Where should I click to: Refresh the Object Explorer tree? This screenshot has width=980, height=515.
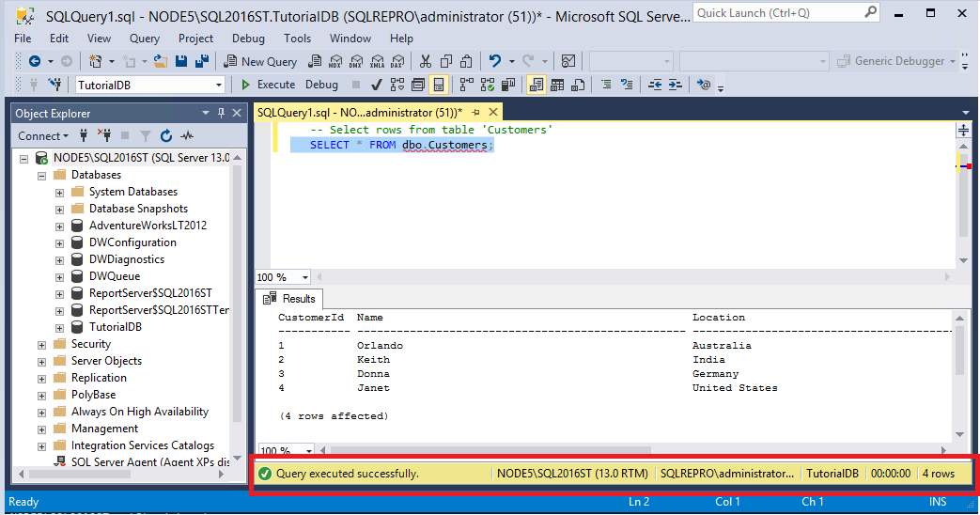pyautogui.click(x=166, y=136)
